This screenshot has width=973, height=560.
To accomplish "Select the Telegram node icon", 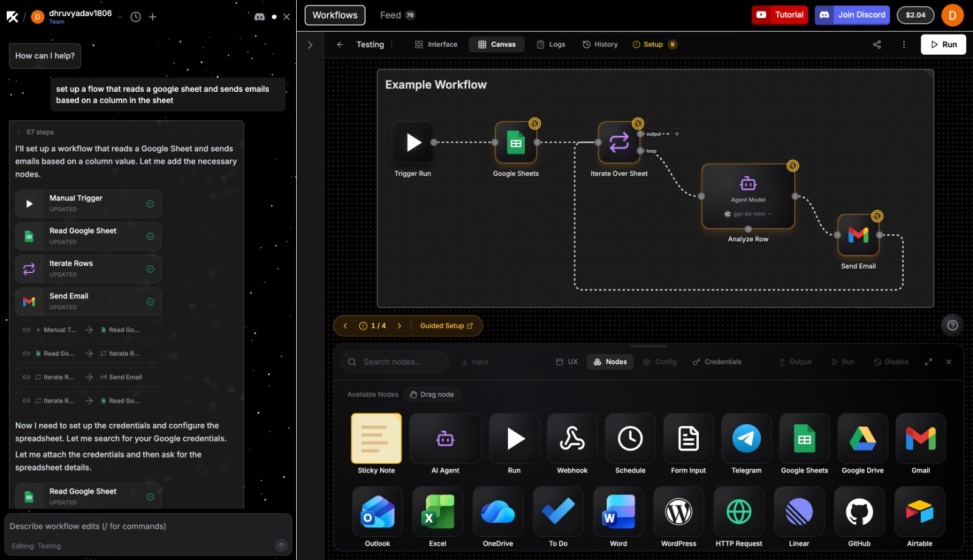I will 746,439.
